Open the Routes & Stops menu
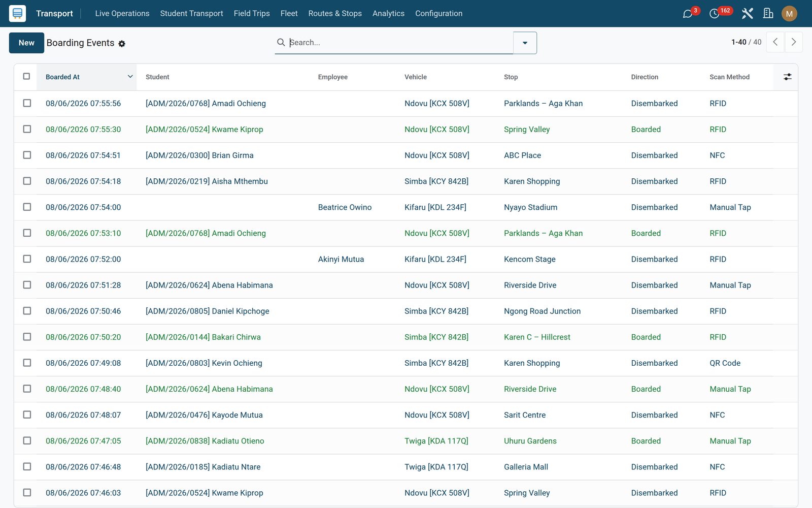Image resolution: width=812 pixels, height=508 pixels. click(335, 13)
